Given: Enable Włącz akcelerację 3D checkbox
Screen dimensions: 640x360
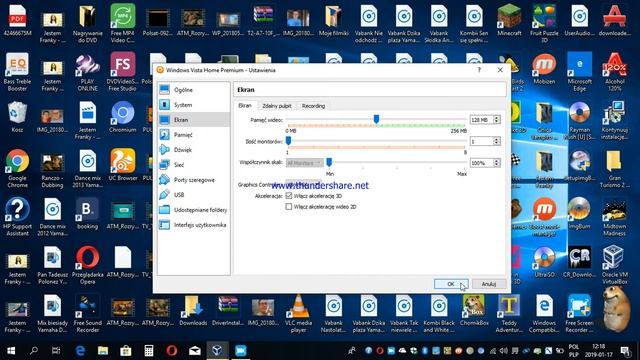Looking at the screenshot, I should 289,196.
